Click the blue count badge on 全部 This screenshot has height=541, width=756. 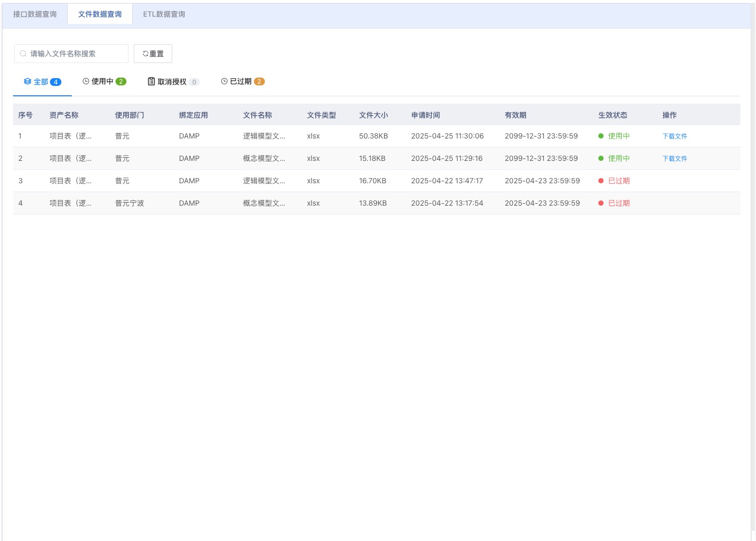56,82
